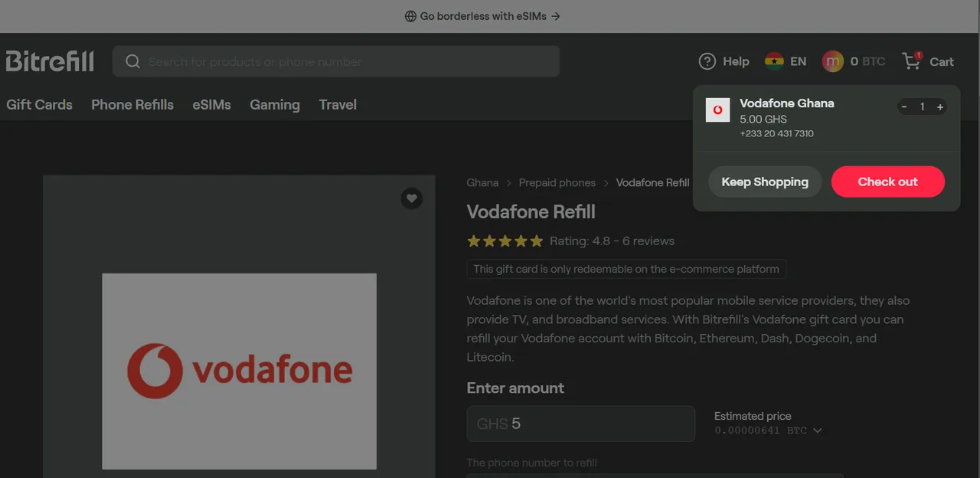980x478 pixels.
Task: Open the Bitrefill home logo
Action: tap(50, 61)
